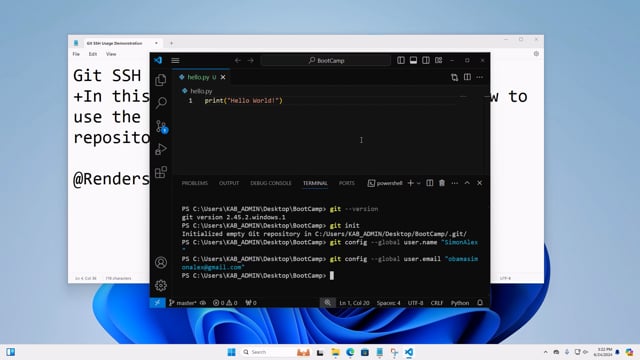The height and width of the screenshot is (360, 640).
Task: Open the Widgets board in taskbar corner
Action: [x=11, y=352]
